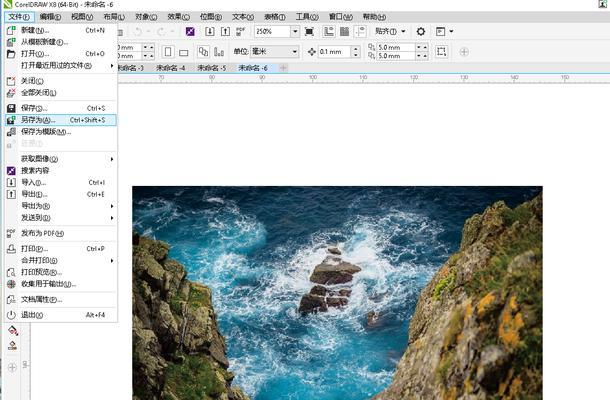Viewport: 610px width, 400px height.
Task: Open the Options gear icon
Action: coord(421,32)
